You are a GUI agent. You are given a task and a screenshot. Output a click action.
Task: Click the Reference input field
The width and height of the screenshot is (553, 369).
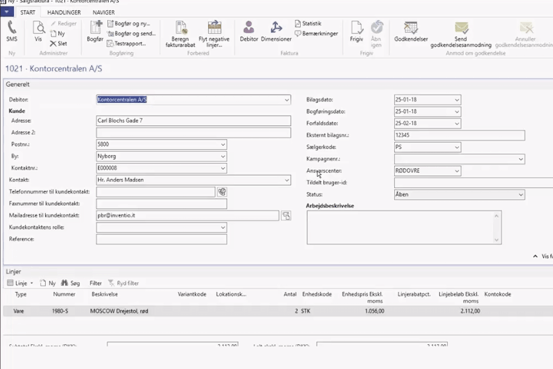[162, 239]
